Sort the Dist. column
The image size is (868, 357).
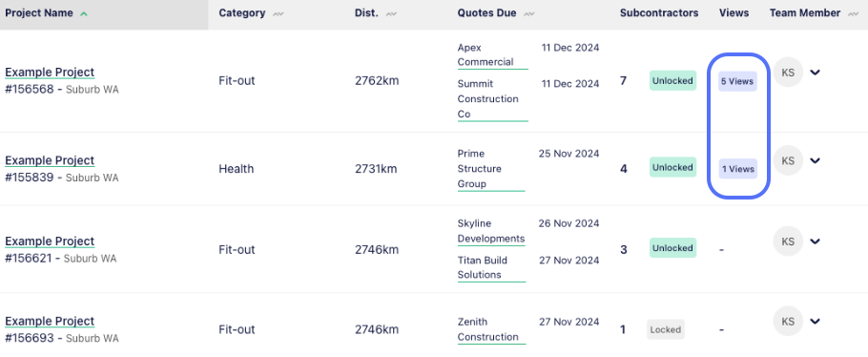[x=391, y=14]
